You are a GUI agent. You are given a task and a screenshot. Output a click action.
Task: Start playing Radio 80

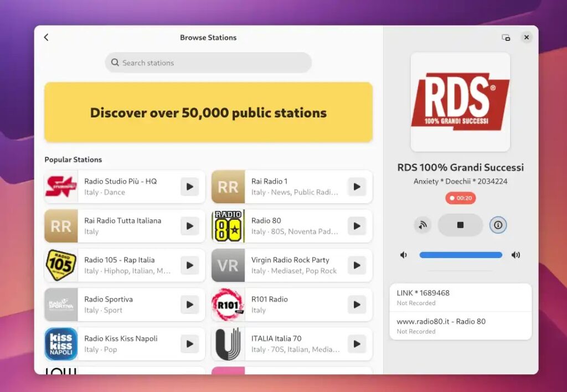click(357, 226)
